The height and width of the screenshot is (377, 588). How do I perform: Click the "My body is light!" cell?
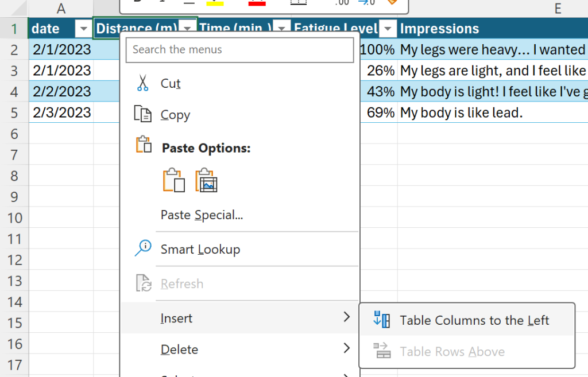click(x=493, y=91)
